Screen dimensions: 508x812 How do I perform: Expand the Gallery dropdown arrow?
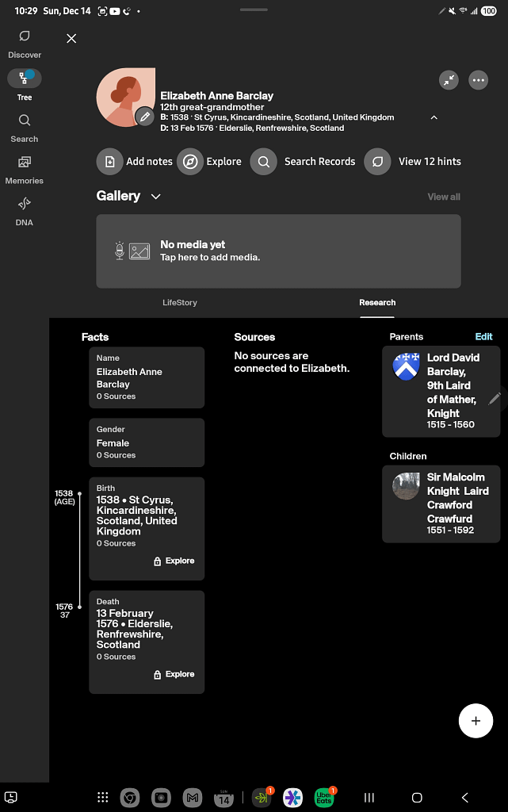tap(155, 197)
